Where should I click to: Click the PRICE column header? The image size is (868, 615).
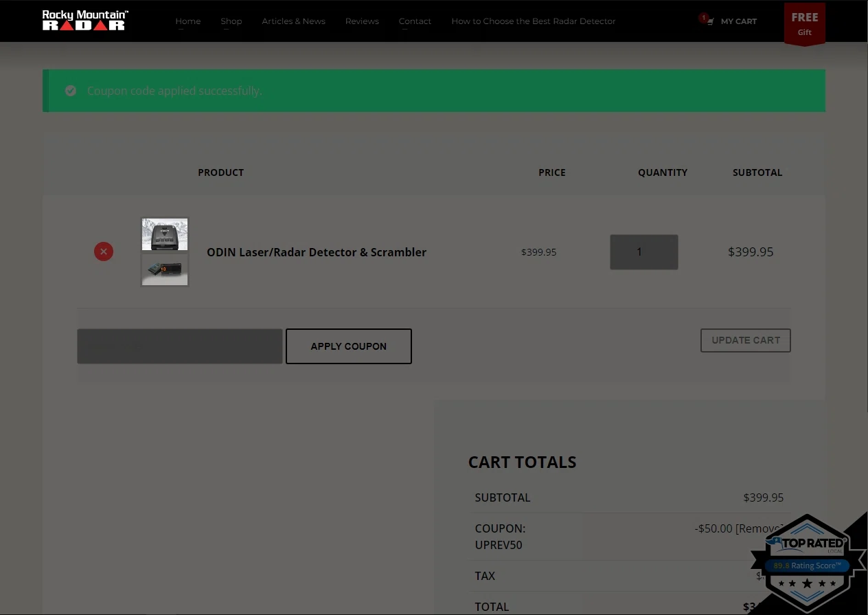click(552, 172)
